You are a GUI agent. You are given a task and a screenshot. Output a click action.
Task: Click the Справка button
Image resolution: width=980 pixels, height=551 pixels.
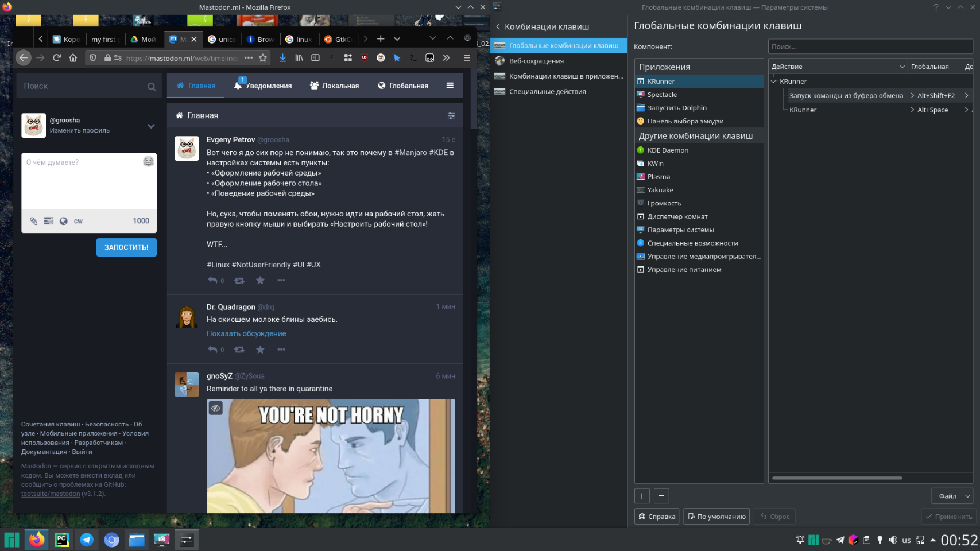657,517
